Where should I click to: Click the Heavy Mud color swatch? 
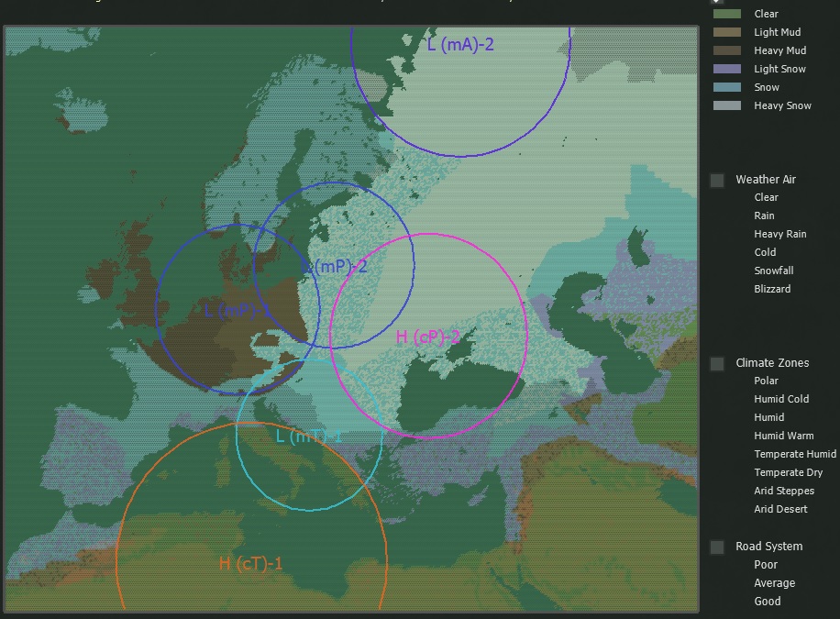[x=727, y=50]
